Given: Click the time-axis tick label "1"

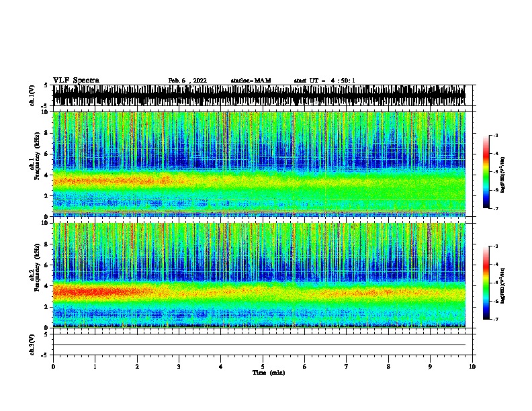Looking at the screenshot, I should 95,367.
